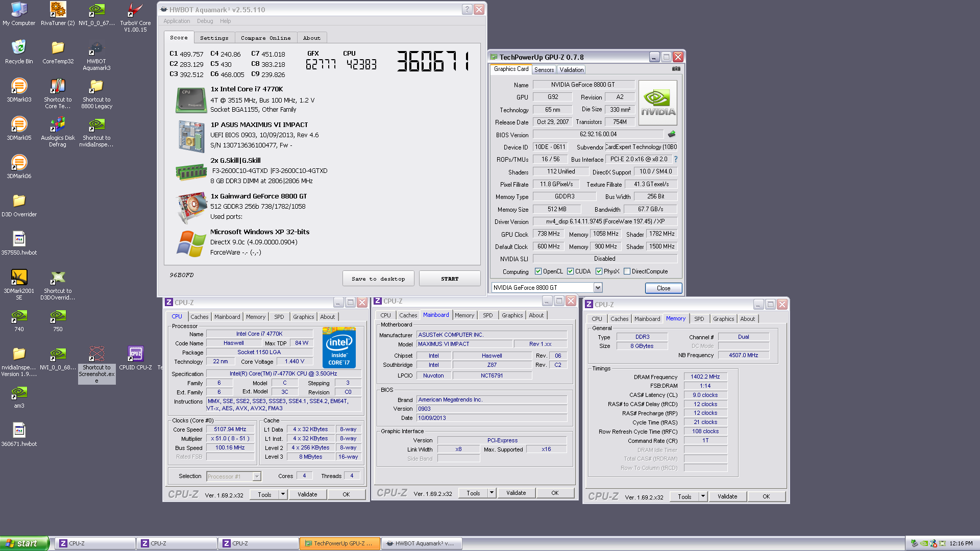Open the Recycle Bin icon
This screenshot has width=980, height=551.
[x=19, y=52]
